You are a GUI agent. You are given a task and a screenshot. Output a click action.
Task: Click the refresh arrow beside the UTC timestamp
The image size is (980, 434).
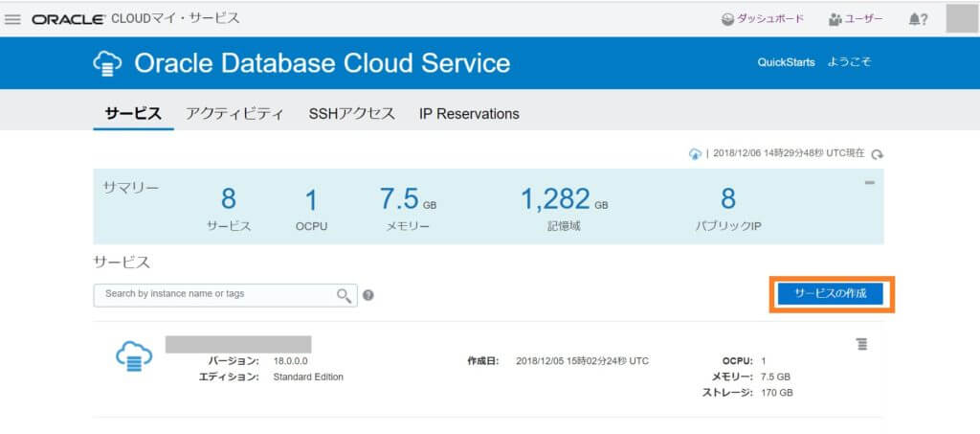(x=877, y=154)
